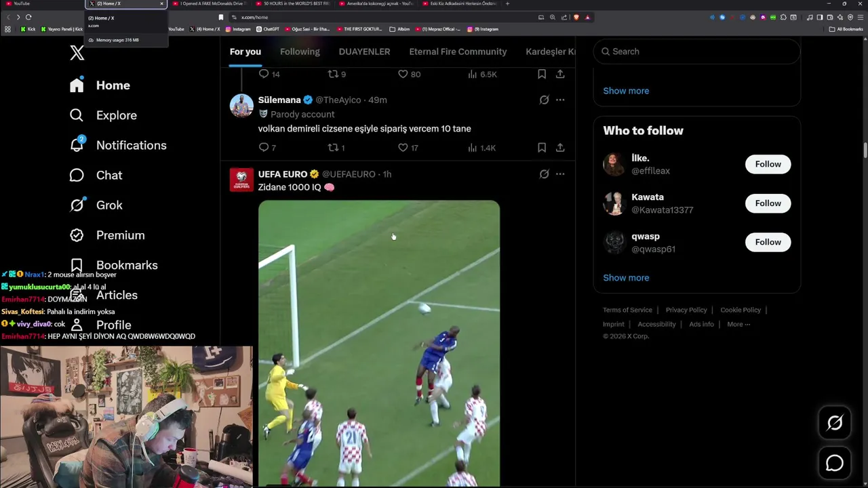Open Notifications with the bell icon

pos(118,145)
